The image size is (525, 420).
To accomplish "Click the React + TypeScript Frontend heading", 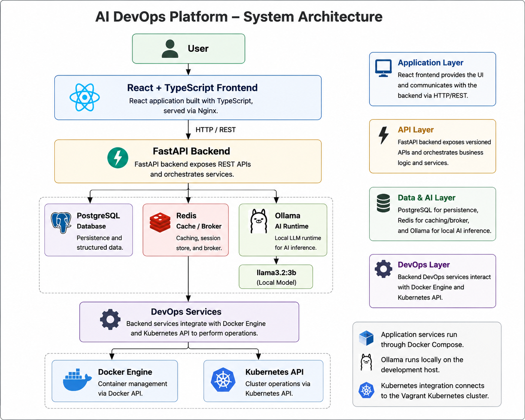I will pyautogui.click(x=192, y=88).
